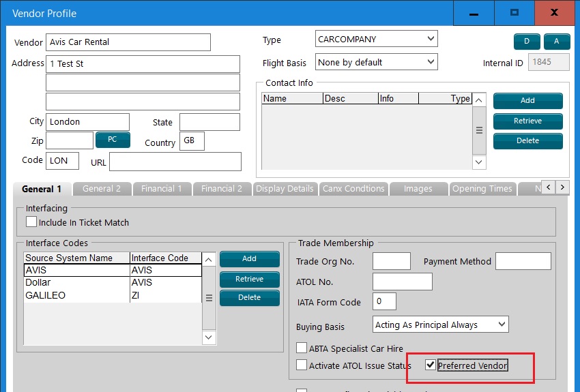
Task: Click the Vendor name field
Action: point(128,42)
